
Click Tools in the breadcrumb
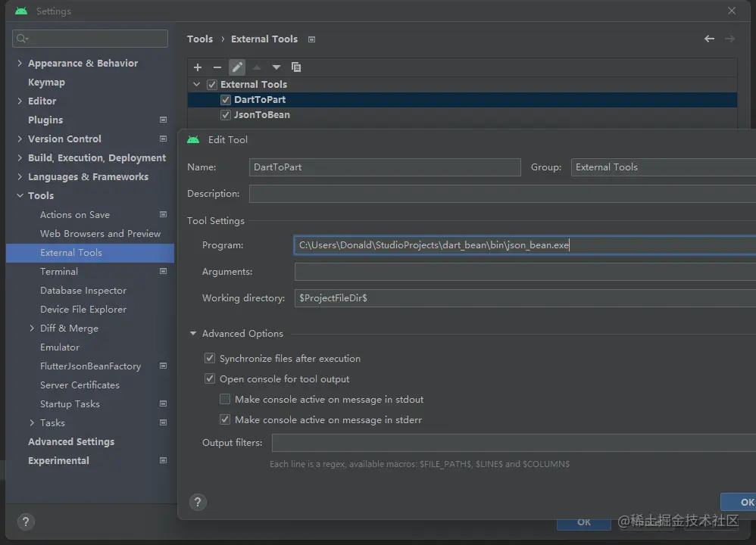click(200, 39)
